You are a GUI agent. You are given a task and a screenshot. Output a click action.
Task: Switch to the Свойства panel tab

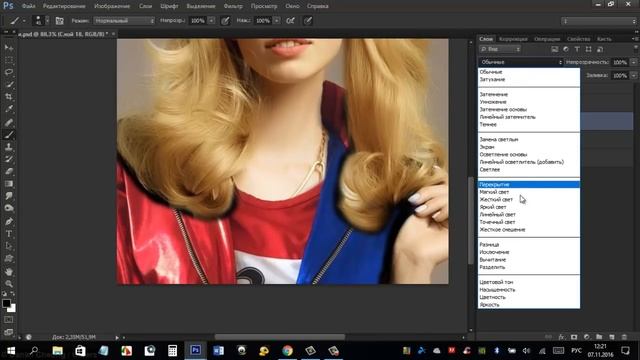(x=578, y=39)
